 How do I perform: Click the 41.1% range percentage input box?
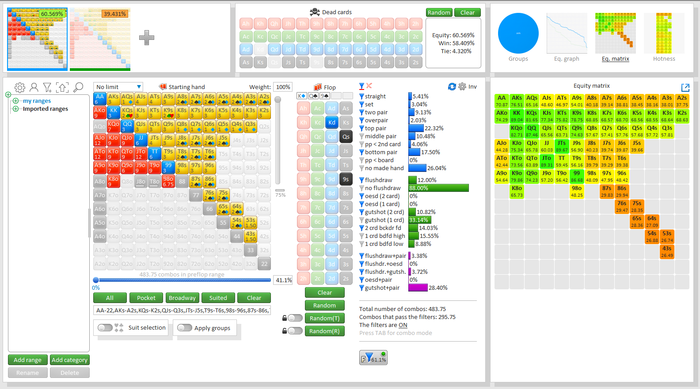click(283, 280)
